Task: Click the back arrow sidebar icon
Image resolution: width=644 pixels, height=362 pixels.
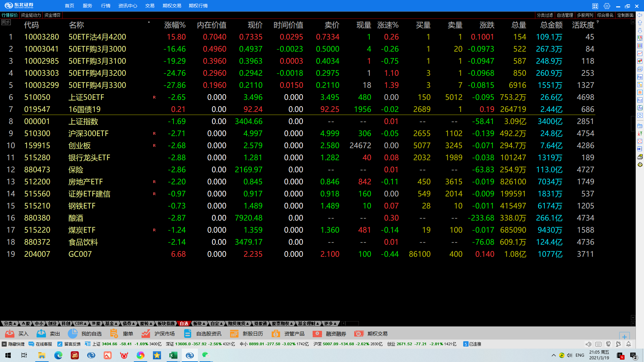Action: [x=640, y=15]
